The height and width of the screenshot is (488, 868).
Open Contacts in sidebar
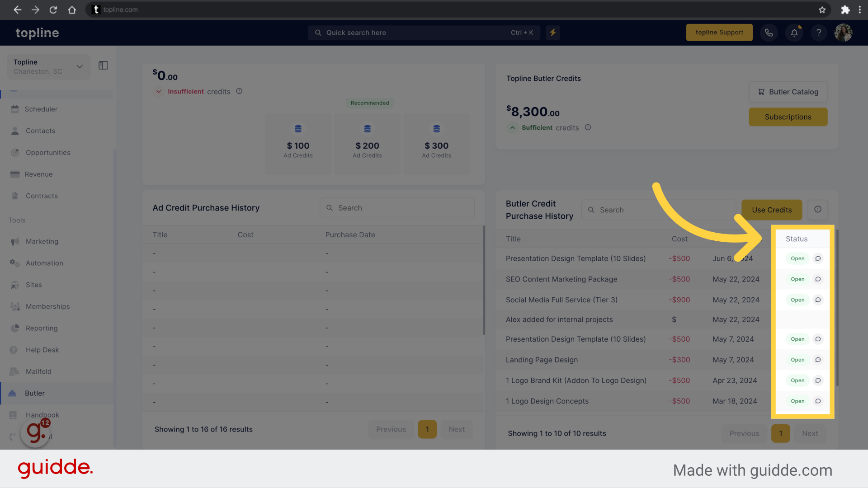(57, 131)
